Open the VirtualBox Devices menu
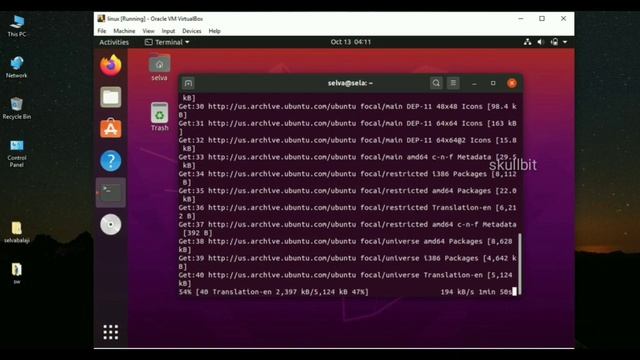The image size is (640, 360). pos(191,31)
